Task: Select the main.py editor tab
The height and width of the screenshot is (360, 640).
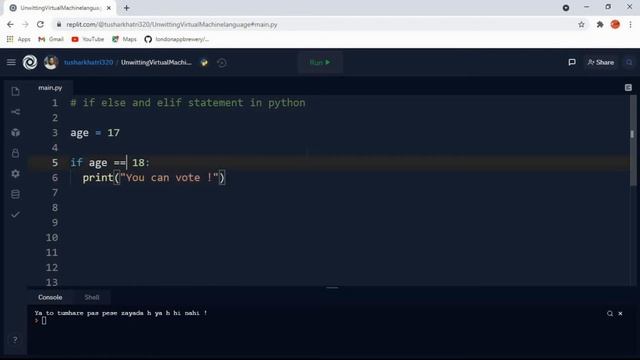Action: click(50, 88)
